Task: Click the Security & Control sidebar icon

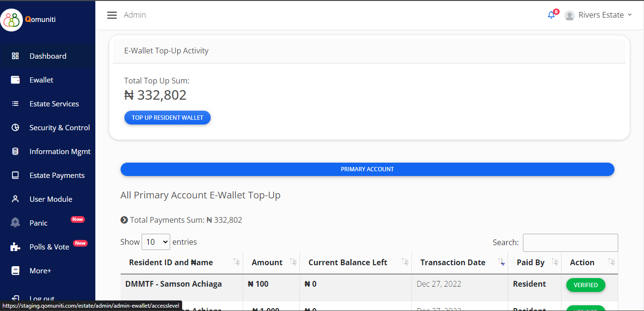Action: coord(15,128)
